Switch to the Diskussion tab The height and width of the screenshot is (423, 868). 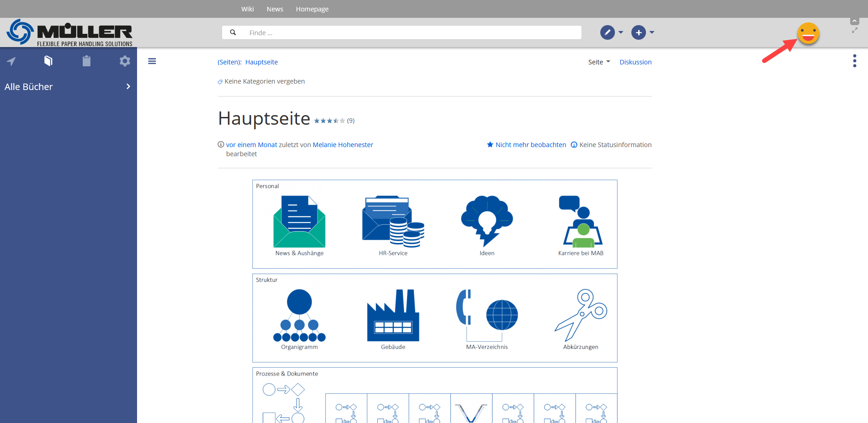pyautogui.click(x=635, y=62)
